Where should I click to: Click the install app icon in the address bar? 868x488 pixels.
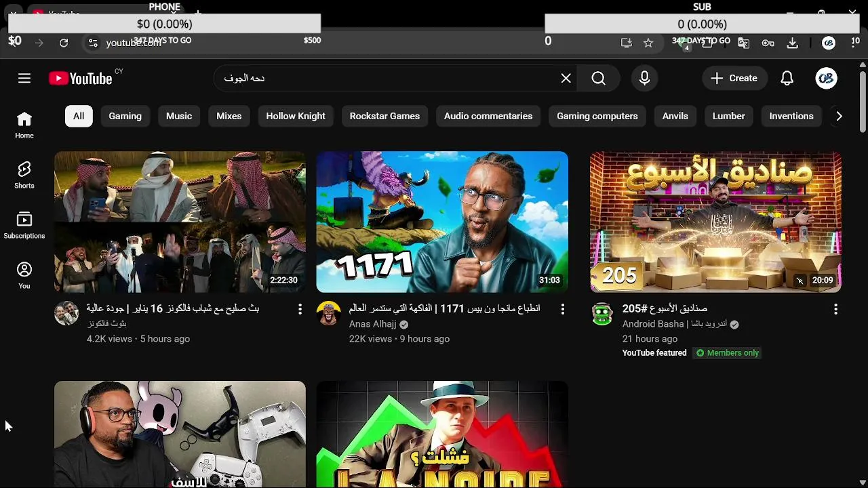pyautogui.click(x=627, y=43)
